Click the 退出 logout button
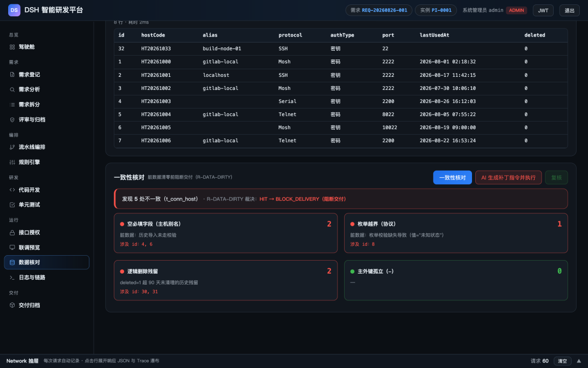This screenshot has width=588, height=368. 569,10
